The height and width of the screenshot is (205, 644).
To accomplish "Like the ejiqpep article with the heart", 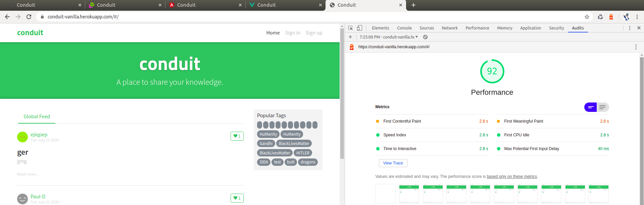I will click(237, 136).
